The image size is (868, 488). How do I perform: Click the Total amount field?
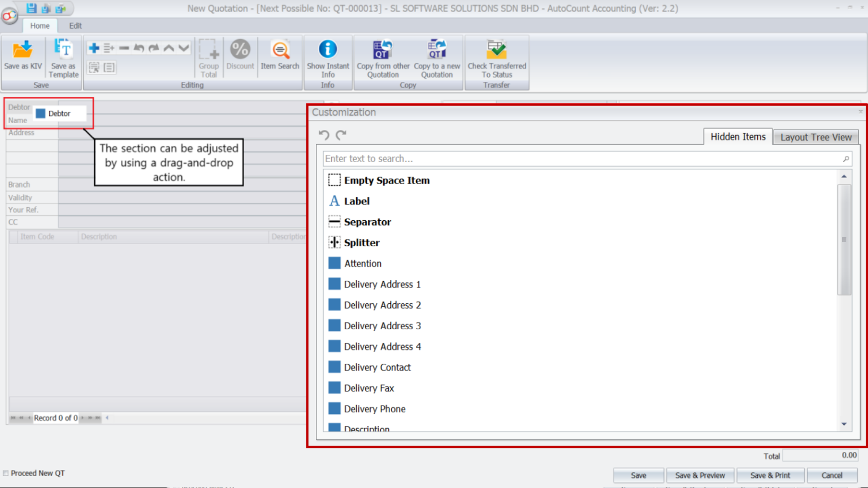821,455
